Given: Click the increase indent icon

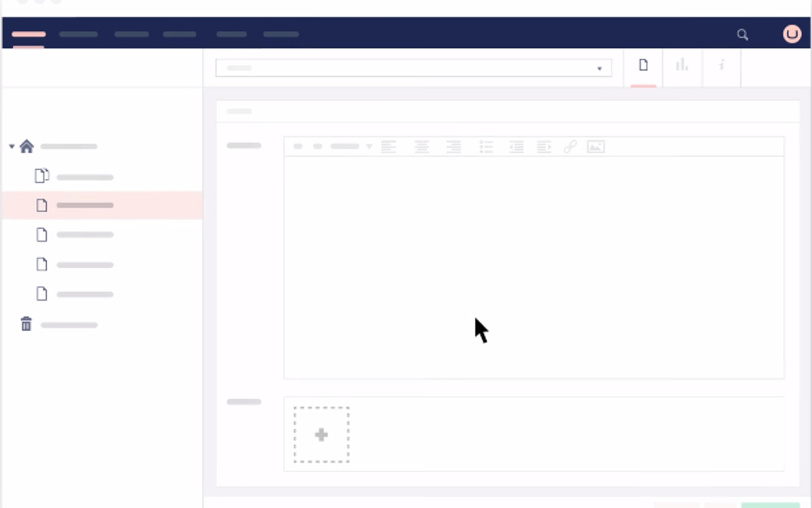Looking at the screenshot, I should [x=543, y=147].
